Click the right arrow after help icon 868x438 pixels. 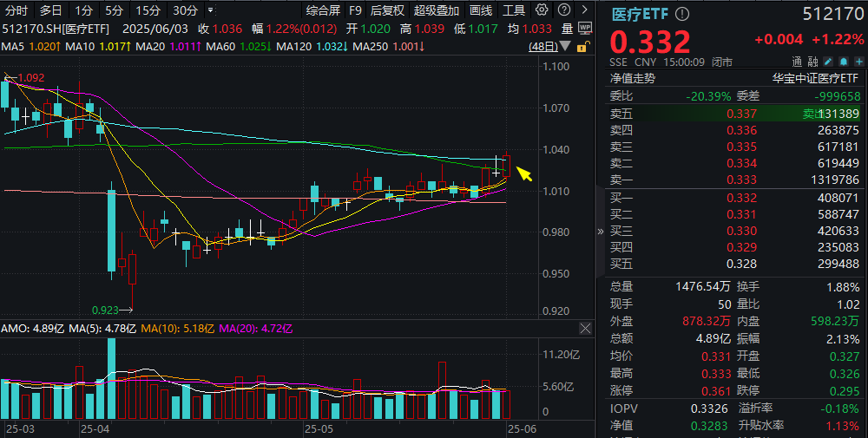584,10
